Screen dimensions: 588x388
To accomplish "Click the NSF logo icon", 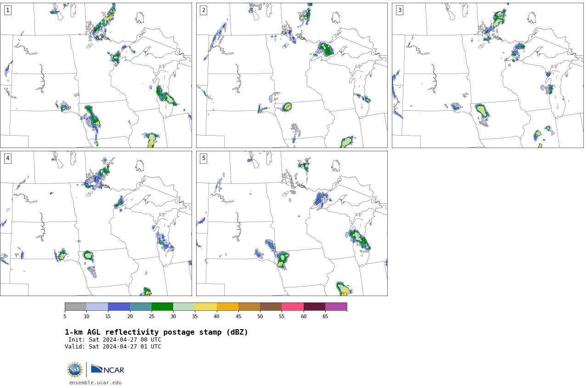I will (x=75, y=370).
